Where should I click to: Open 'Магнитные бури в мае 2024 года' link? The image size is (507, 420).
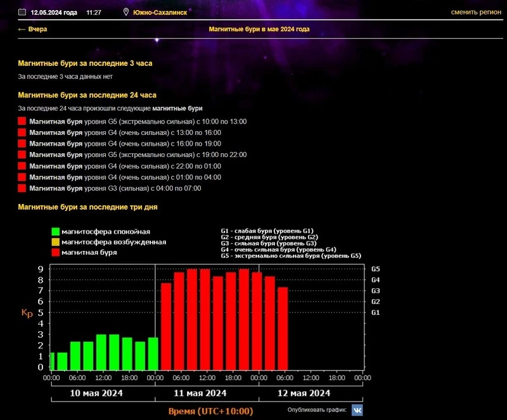pos(259,29)
